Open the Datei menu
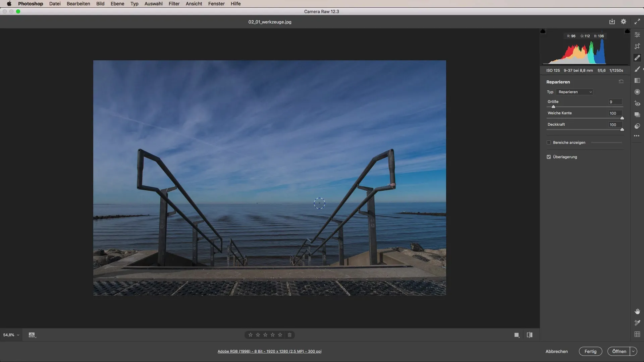The height and width of the screenshot is (362, 644). pos(55,4)
